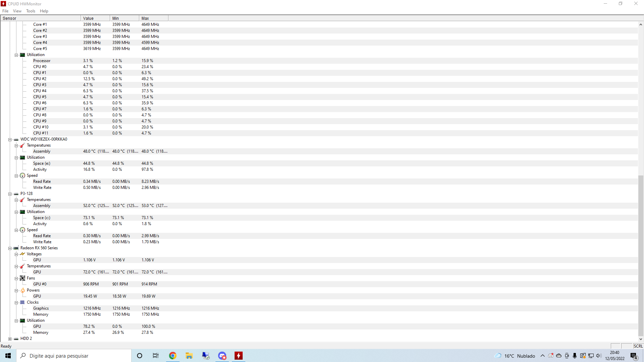Select P3-128 Speed gauge icon
Viewport: 644px width, 362px height.
[22, 230]
